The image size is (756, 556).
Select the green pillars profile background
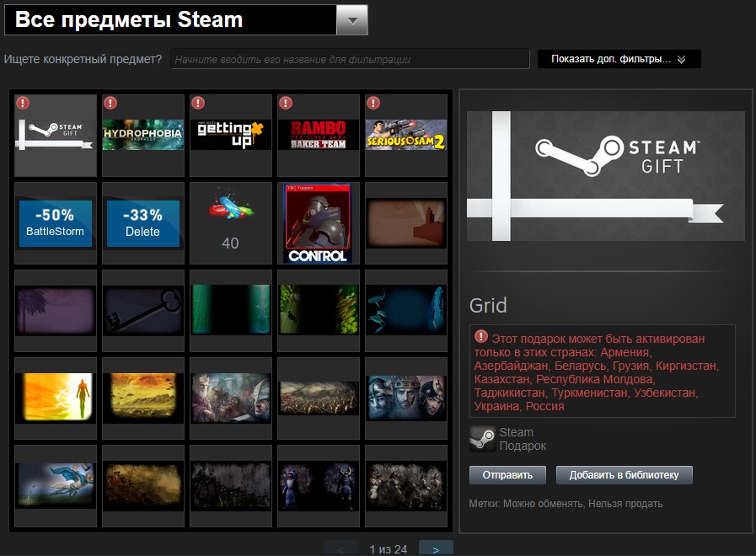point(231,311)
